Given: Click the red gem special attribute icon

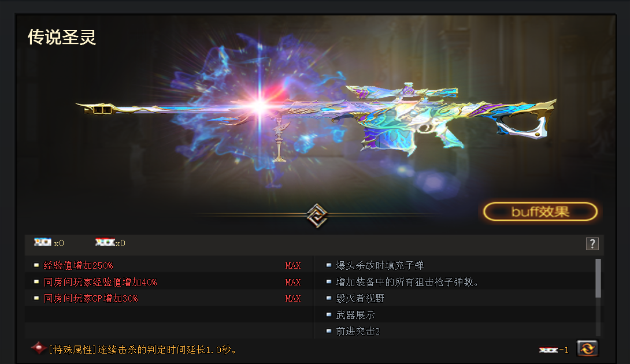Looking at the screenshot, I should coord(39,348).
